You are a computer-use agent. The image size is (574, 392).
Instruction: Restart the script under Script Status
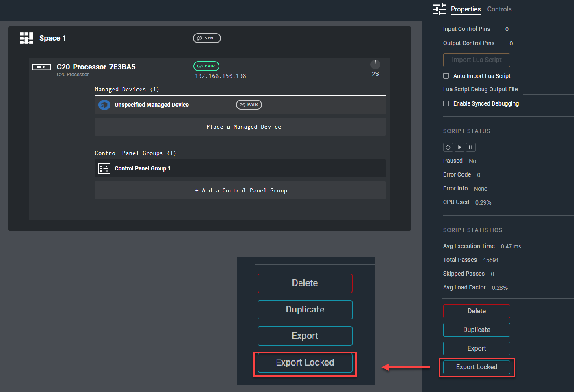pos(448,147)
